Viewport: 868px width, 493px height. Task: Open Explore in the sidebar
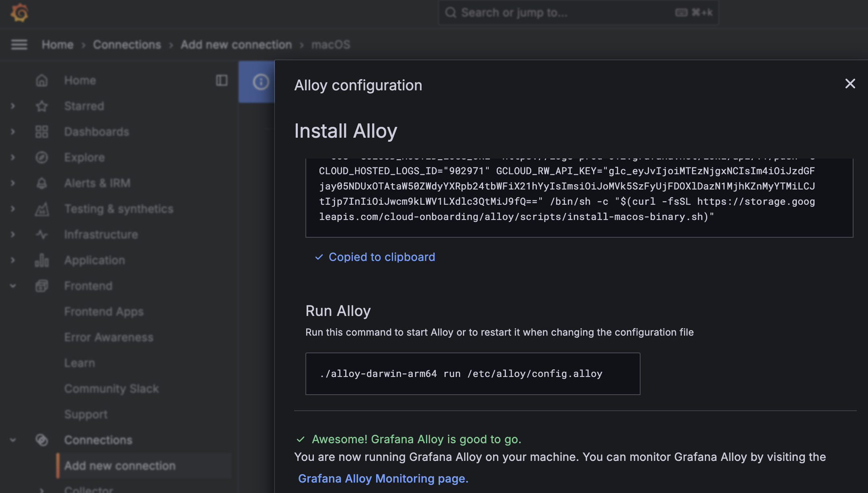tap(84, 157)
